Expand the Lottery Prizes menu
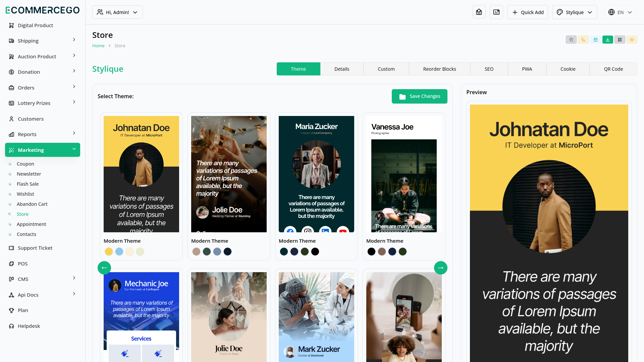Viewport: 644px width, 362px height. 43,103
